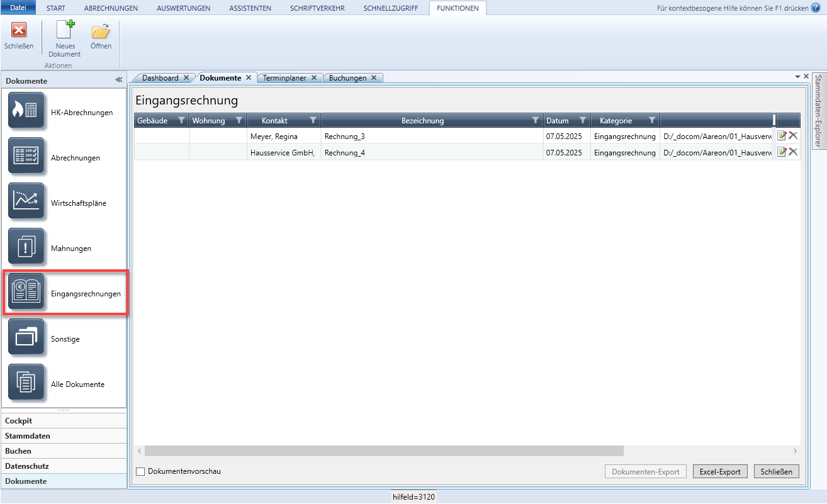This screenshot has width=827, height=504.
Task: Switch to the Terminplaner tab
Action: point(284,78)
